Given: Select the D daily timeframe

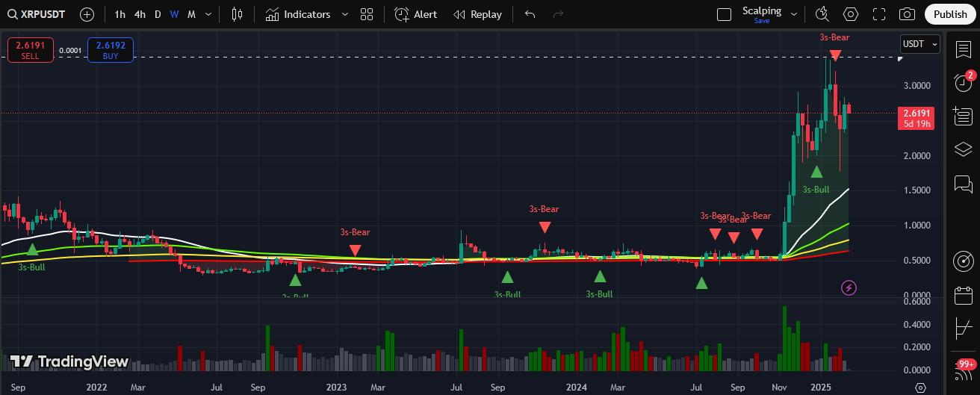Looking at the screenshot, I should pyautogui.click(x=158, y=14).
